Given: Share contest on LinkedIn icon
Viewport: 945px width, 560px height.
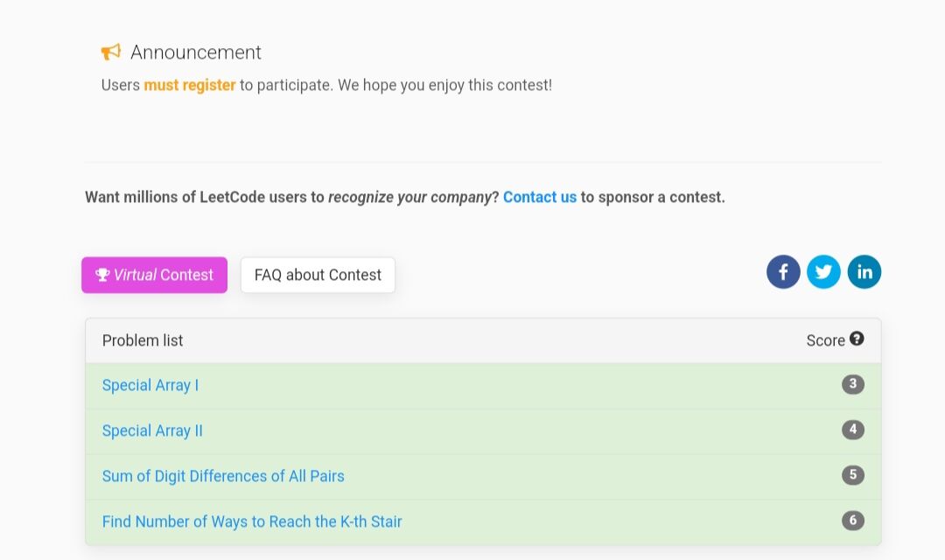Looking at the screenshot, I should click(864, 272).
